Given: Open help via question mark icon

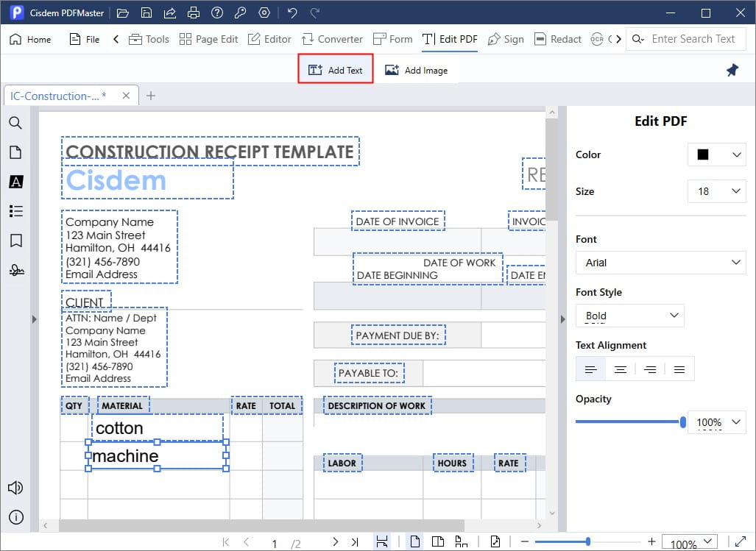Looking at the screenshot, I should tap(217, 13).
